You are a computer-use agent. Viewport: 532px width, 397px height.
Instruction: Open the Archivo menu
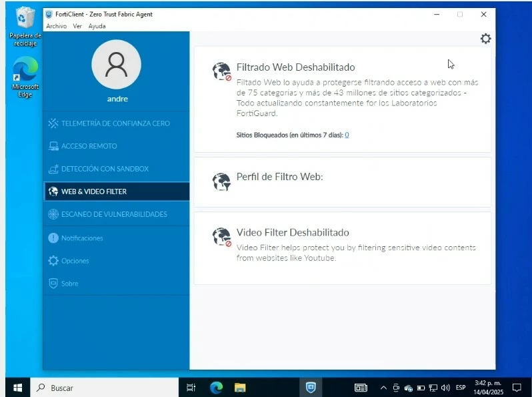[56, 26]
